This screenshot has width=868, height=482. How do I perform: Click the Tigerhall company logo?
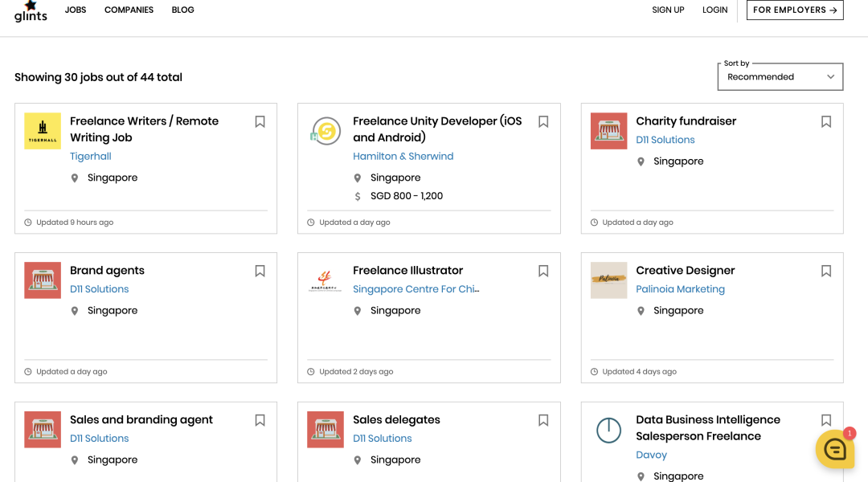point(43,131)
